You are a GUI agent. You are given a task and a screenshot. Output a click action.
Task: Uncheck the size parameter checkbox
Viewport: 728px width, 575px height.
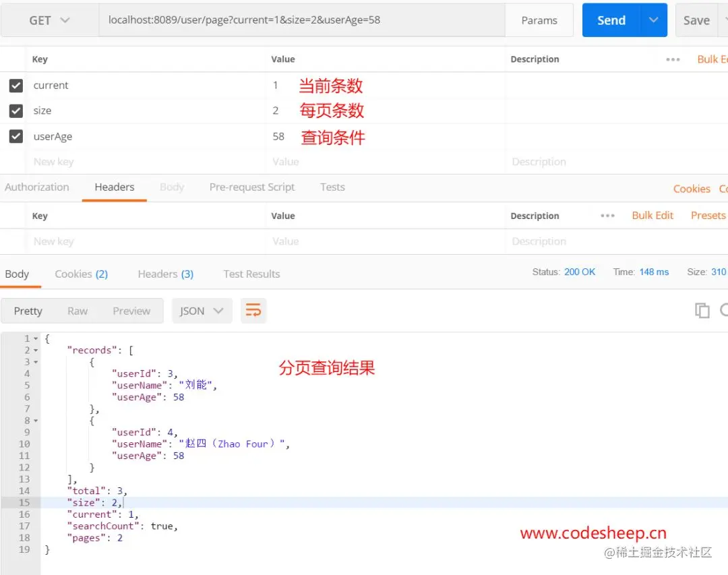pos(16,111)
